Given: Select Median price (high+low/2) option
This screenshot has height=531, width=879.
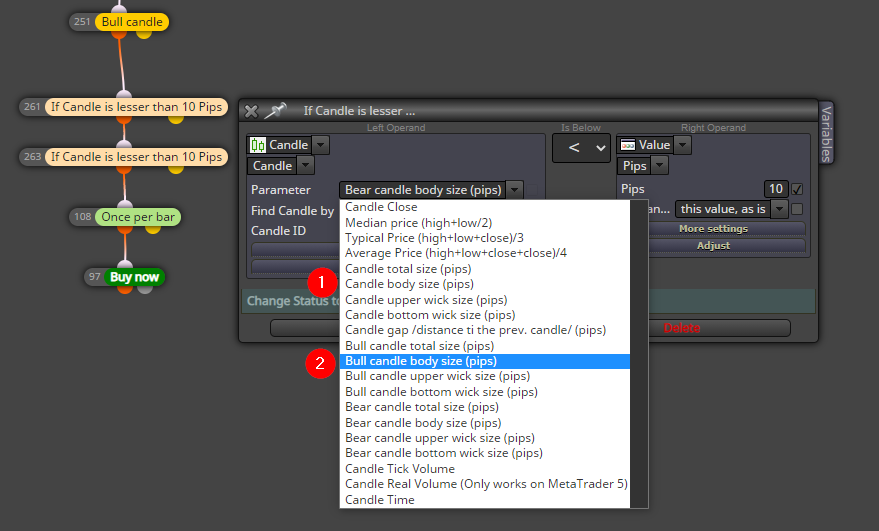Looking at the screenshot, I should pos(484,223).
